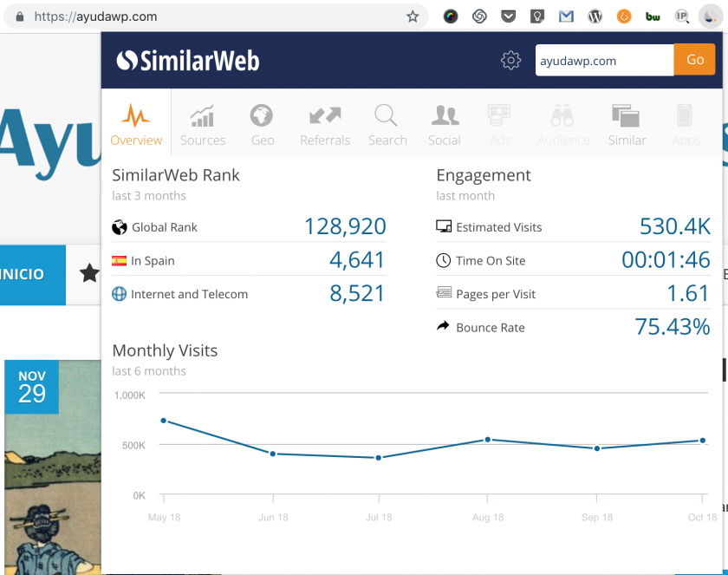Open the Sources tab
The image size is (728, 575).
pyautogui.click(x=203, y=124)
